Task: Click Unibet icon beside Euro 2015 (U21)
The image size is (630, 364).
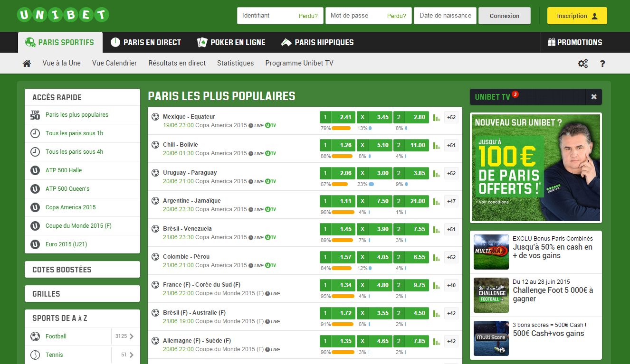Action: tap(35, 244)
